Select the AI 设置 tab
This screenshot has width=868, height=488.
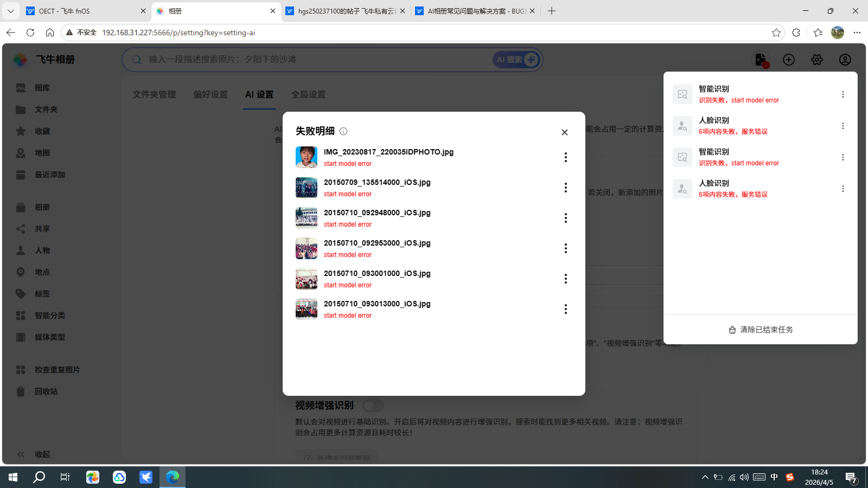coord(259,94)
